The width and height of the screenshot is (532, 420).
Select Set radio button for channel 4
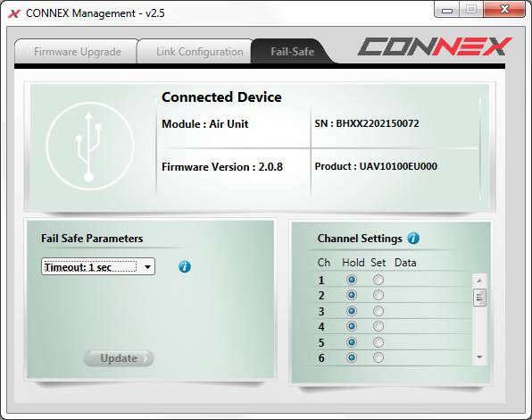point(378,326)
